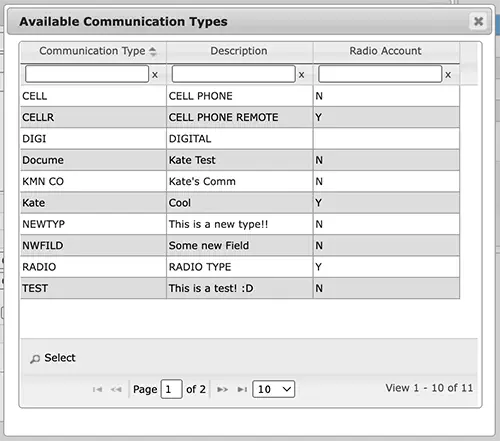Sort by Communication Type column header
500x441 pixels.
[93, 51]
